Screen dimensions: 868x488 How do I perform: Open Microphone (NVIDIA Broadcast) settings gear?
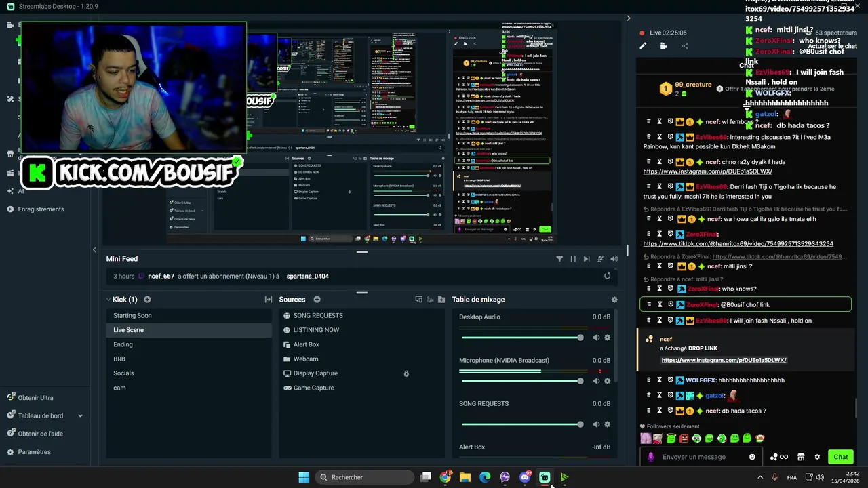click(607, 381)
